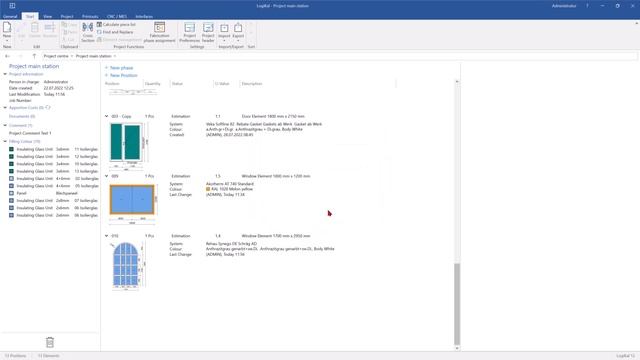Switch to the Start tab
Viewport: 640px width, 360px height.
pyautogui.click(x=30, y=16)
